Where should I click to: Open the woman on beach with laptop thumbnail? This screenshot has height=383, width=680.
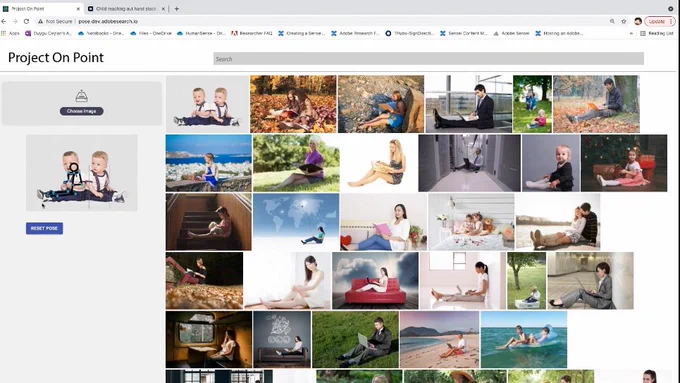[439, 340]
